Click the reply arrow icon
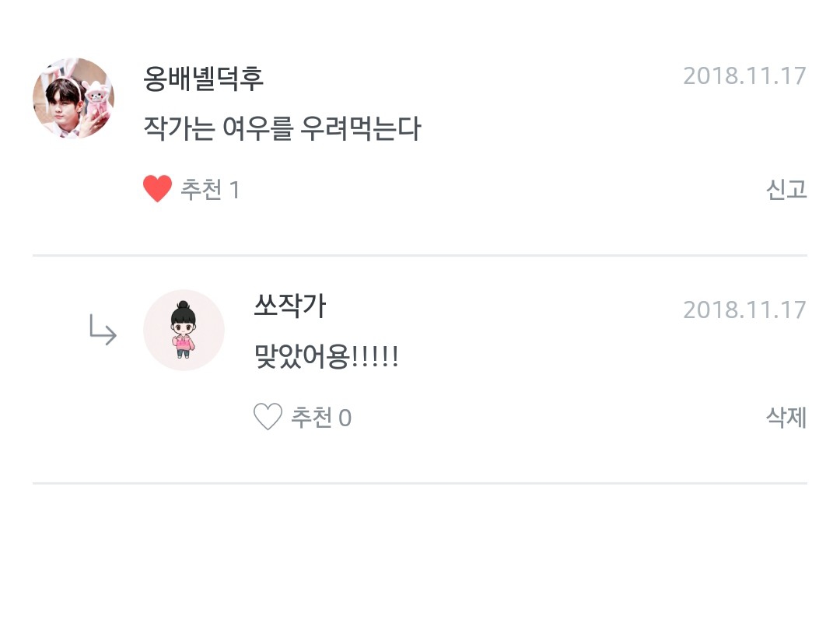 [103, 330]
